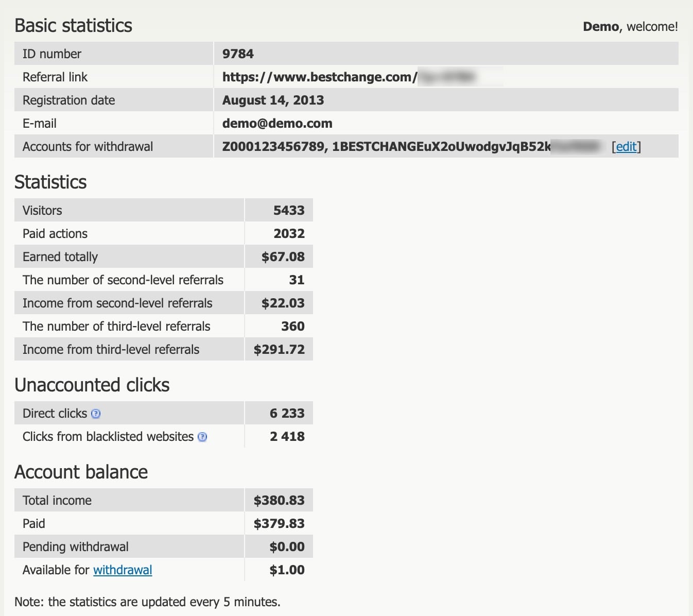Click the registration date August 14, 2013
Screen dimensions: 693x616
pos(273,100)
